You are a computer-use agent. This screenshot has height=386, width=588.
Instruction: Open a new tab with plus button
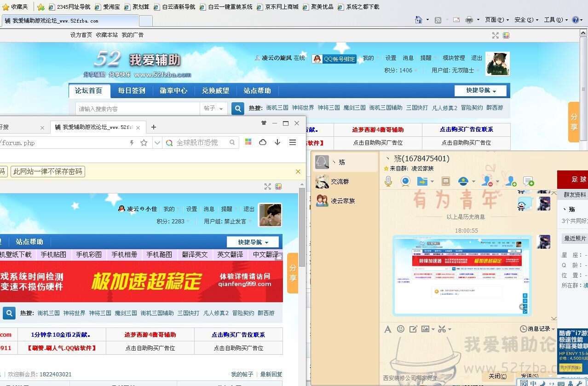(x=154, y=127)
